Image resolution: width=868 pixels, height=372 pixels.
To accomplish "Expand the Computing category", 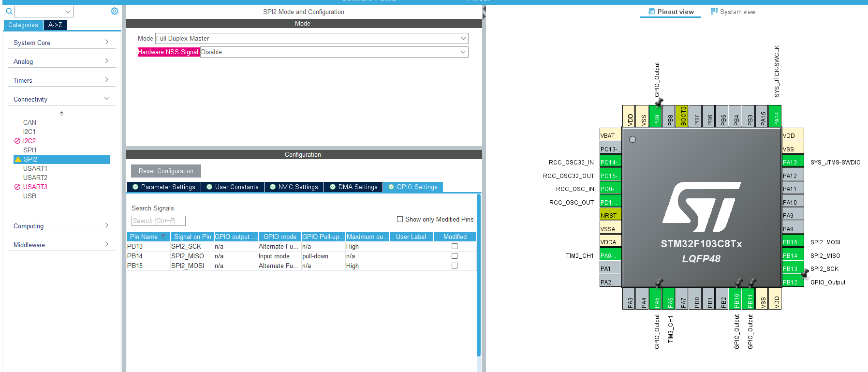I will click(62, 226).
